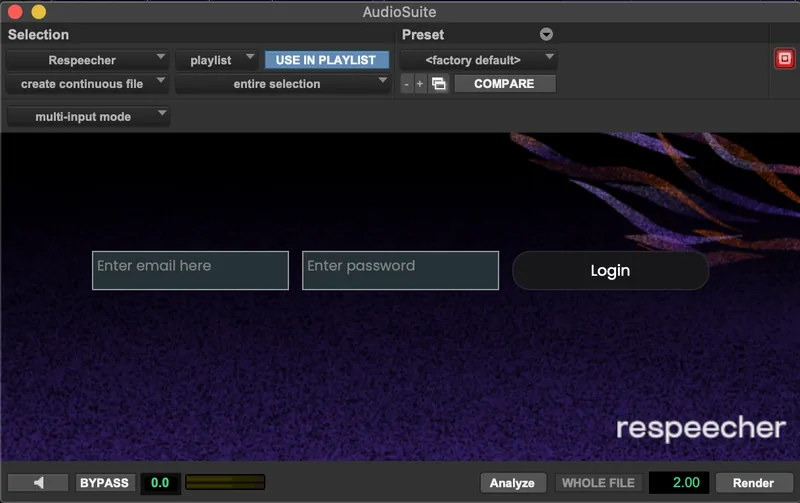Open the multi-input mode dropdown
Viewport: 800px width, 503px height.
click(x=88, y=116)
